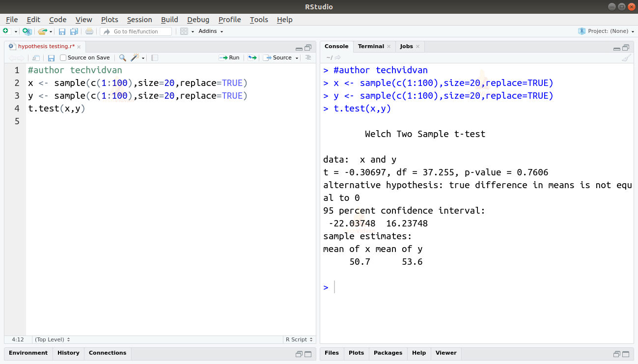Open an existing file with the folder icon
Image resolution: width=638 pixels, height=364 pixels.
pyautogui.click(x=43, y=31)
